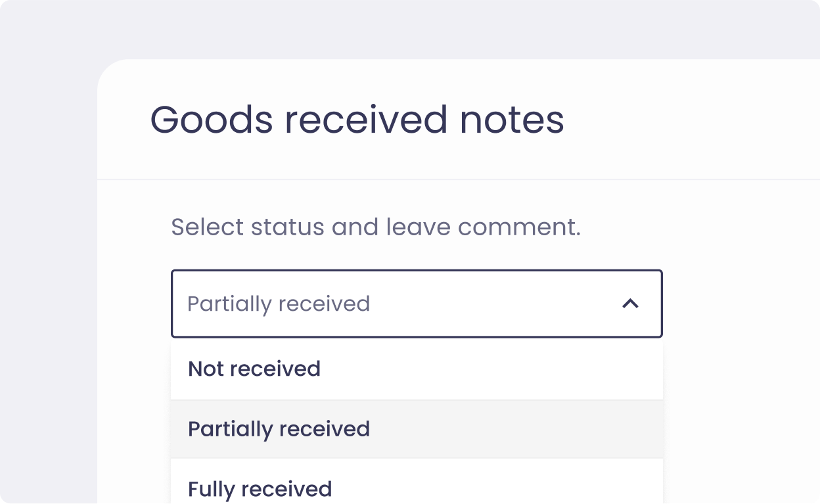Click the Select status and leave comment text
The image size is (820, 504).
375,227
